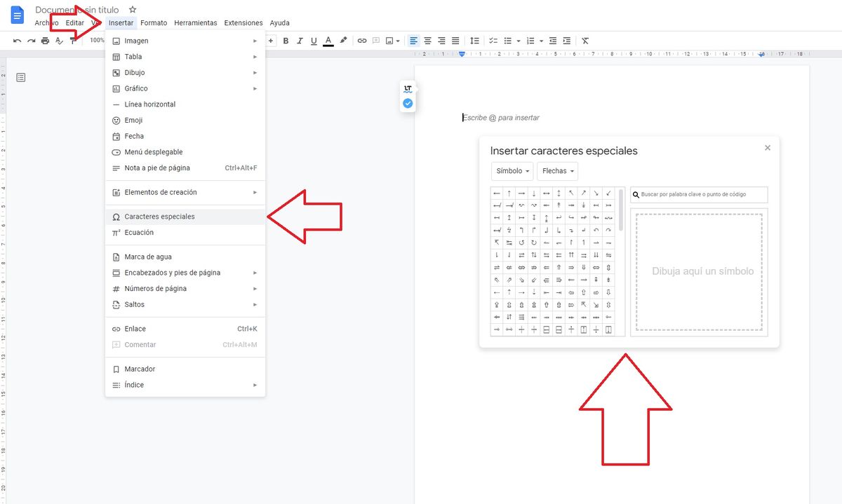842x504 pixels.
Task: Open the LanguageTool icon beside the document
Action: tap(408, 88)
